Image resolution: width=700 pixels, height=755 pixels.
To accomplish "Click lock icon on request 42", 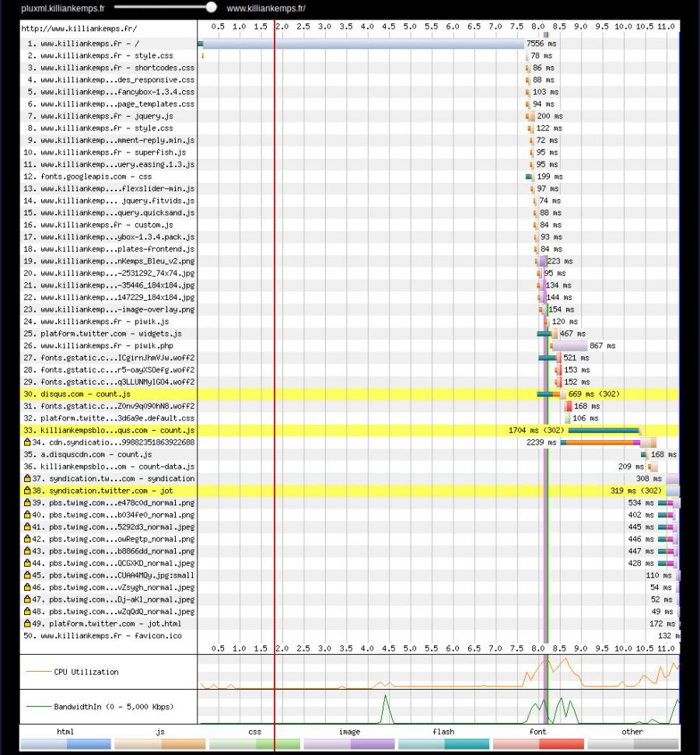I will click(27, 539).
